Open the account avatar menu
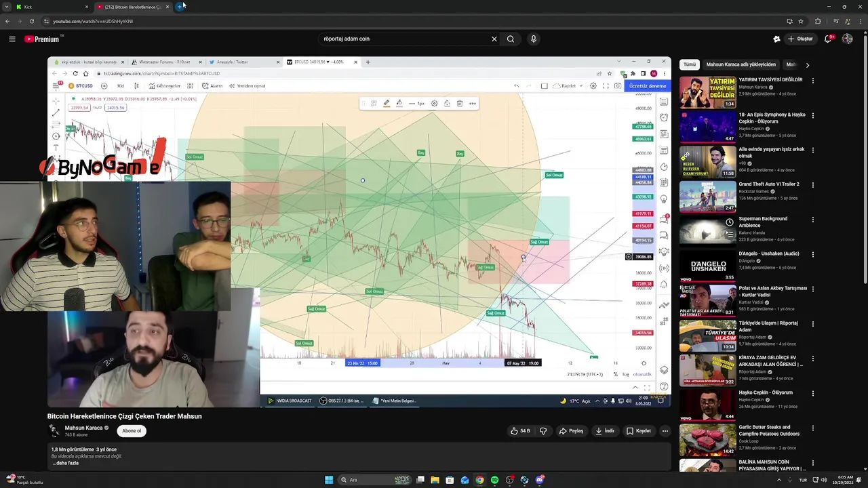This screenshot has height=488, width=868. (x=847, y=39)
